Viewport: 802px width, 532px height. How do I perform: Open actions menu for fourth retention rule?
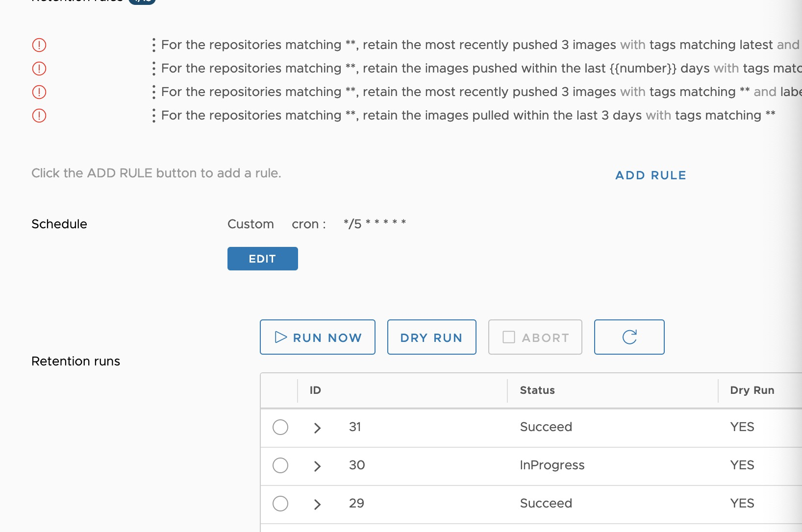click(153, 115)
